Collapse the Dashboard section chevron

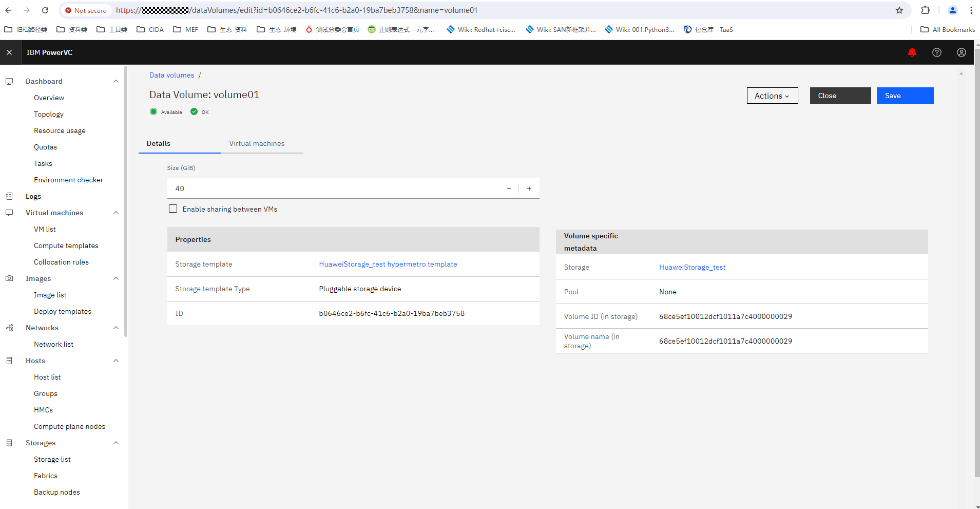(116, 81)
